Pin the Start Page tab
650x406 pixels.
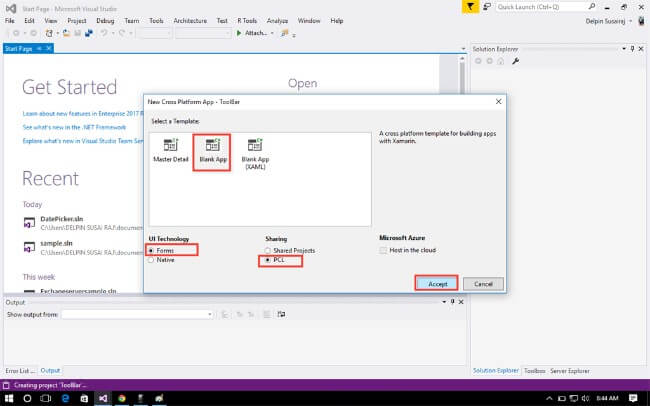(39, 49)
